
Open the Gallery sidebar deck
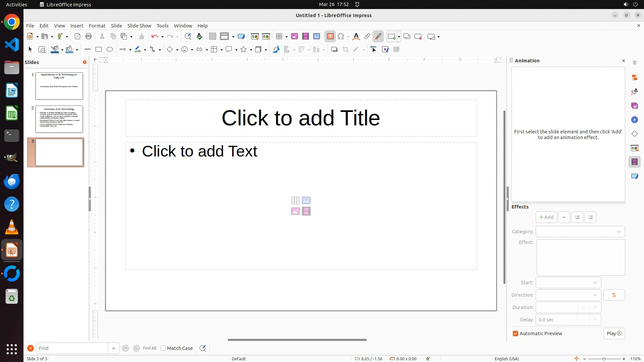[x=634, y=106]
